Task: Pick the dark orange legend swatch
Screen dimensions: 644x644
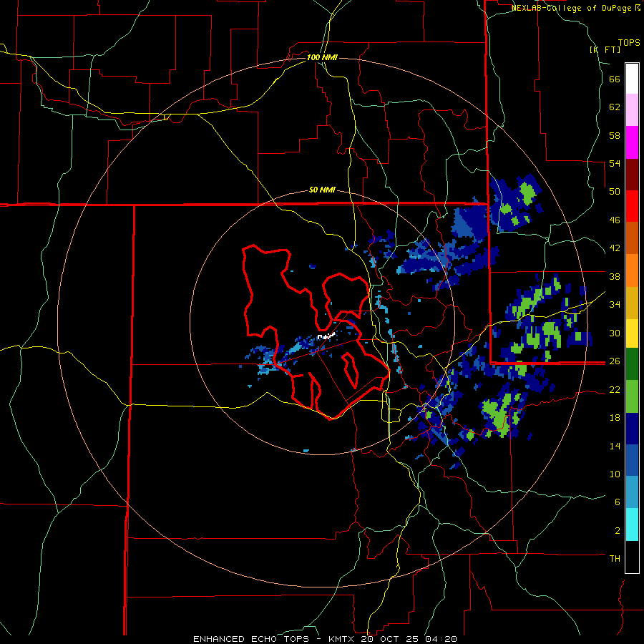Action: pos(632,238)
